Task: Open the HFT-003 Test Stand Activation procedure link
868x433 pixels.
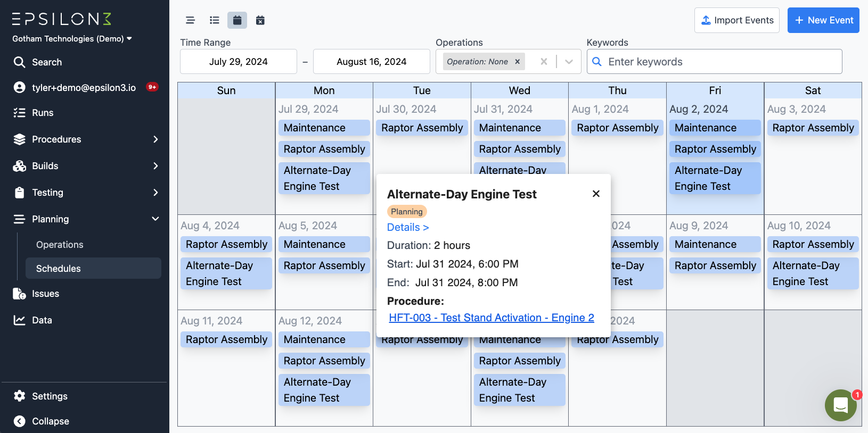Action: (x=492, y=318)
